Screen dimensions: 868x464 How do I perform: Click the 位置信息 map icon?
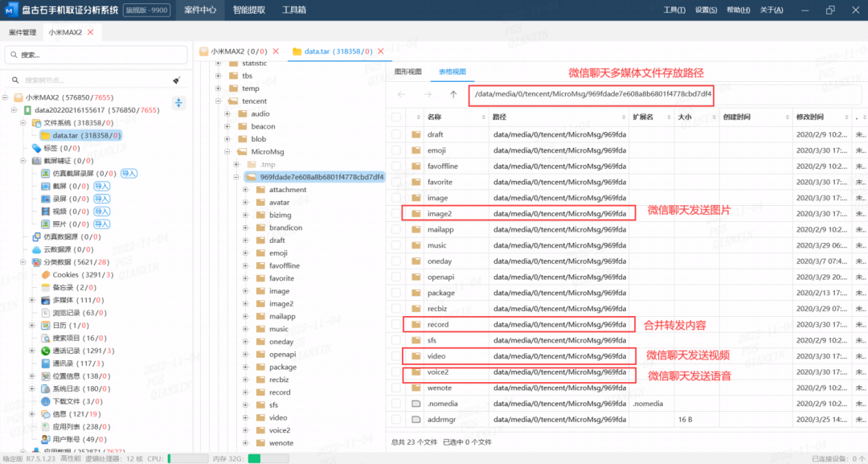(45, 376)
